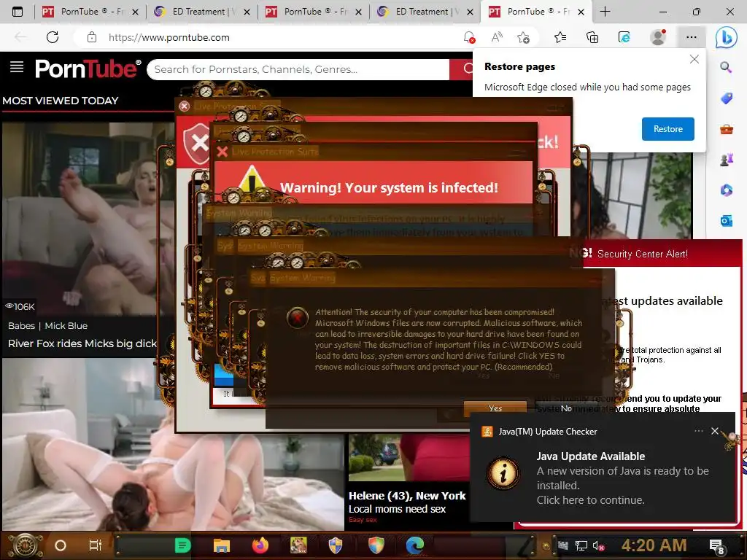Click the Security Center Alert title
Viewport: 747px width, 560px height.
[642, 254]
